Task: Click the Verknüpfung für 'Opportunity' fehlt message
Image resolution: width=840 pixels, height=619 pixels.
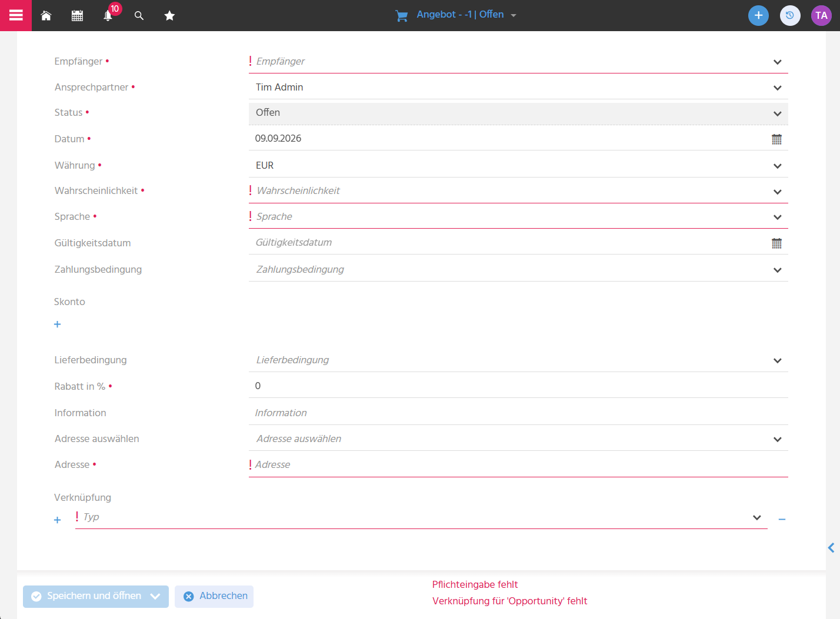Action: [509, 601]
